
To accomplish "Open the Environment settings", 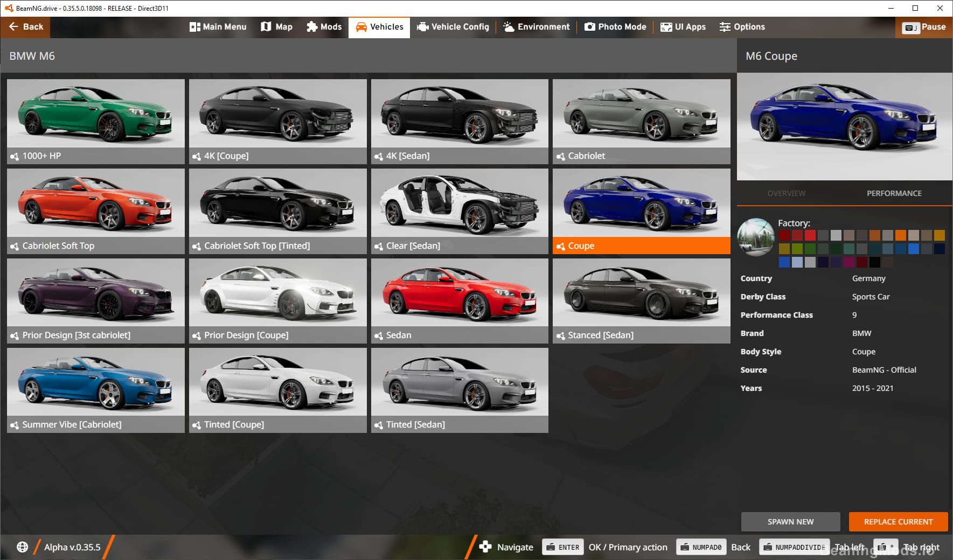I will [536, 27].
